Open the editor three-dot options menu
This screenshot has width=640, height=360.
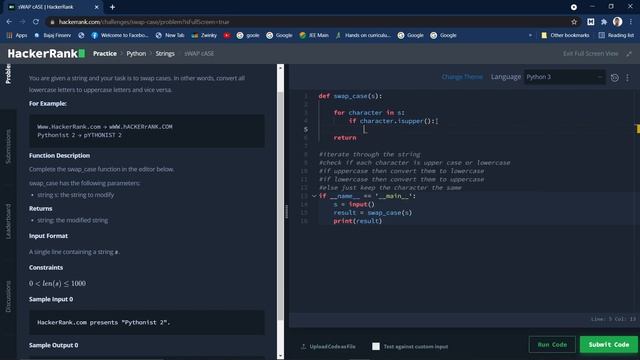click(x=627, y=77)
